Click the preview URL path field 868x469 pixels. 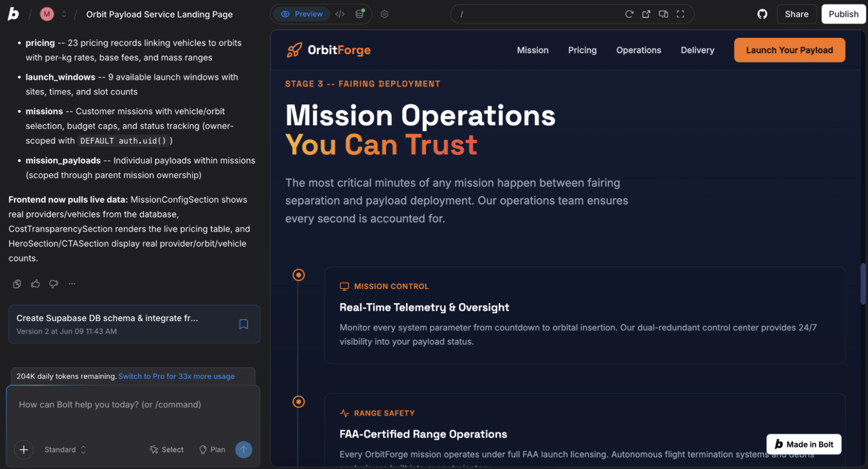click(539, 14)
